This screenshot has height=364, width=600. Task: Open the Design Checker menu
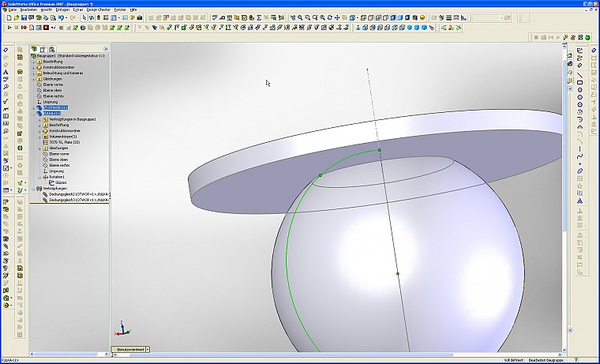(x=99, y=9)
